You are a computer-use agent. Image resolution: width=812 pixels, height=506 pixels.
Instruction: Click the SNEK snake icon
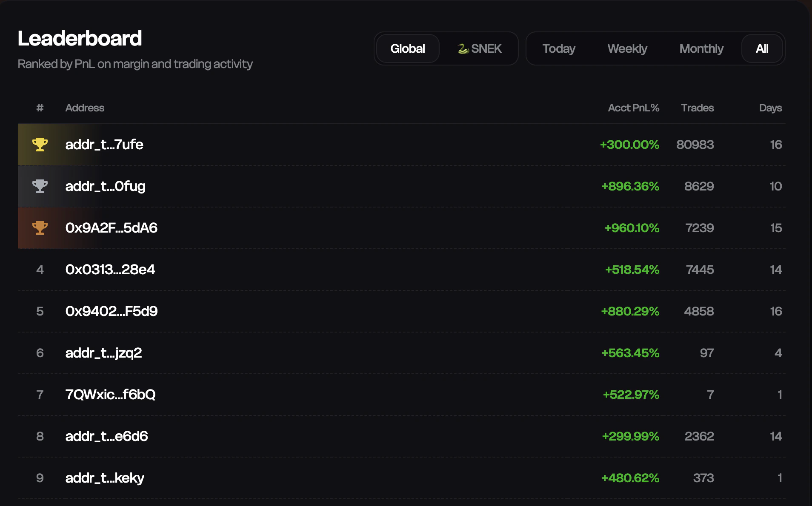463,48
